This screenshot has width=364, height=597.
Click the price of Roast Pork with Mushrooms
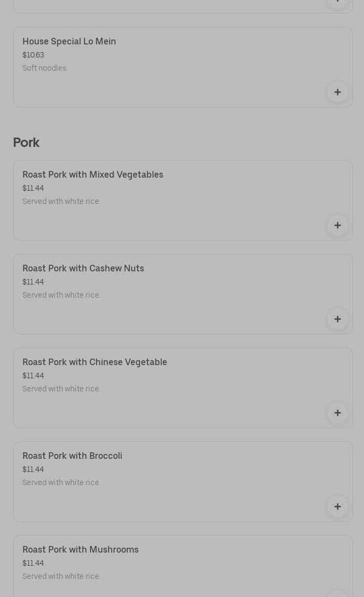click(33, 564)
